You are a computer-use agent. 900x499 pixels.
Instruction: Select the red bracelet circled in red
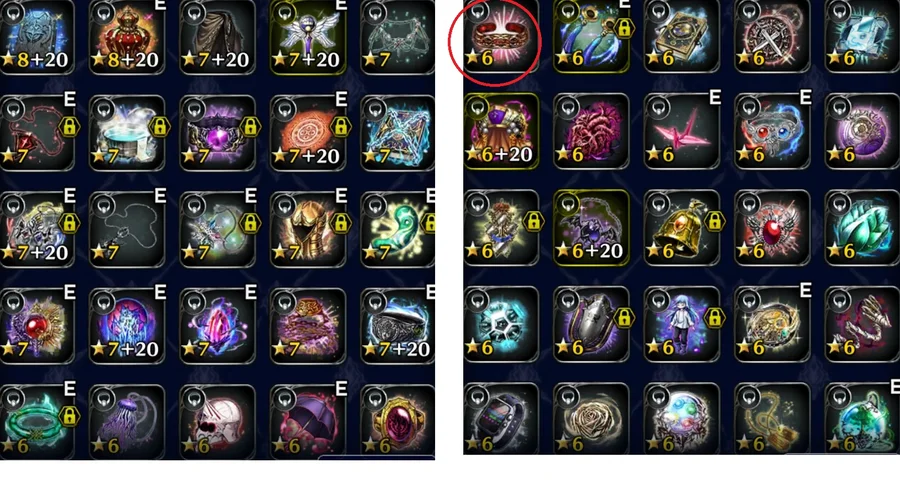tap(501, 36)
